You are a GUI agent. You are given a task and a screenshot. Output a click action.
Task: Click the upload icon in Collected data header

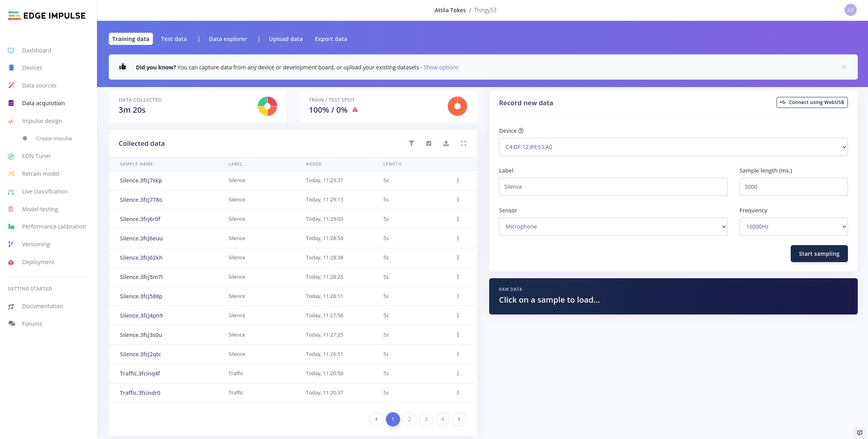tap(446, 143)
